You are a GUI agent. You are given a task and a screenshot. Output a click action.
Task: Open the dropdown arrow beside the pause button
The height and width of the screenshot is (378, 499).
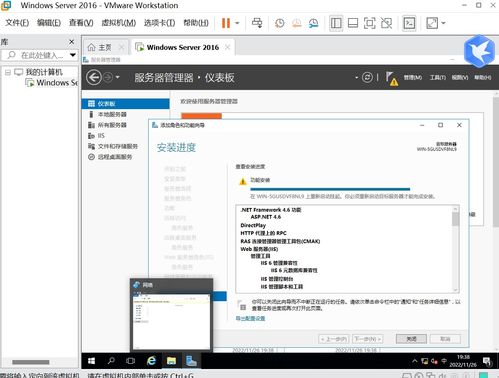237,23
